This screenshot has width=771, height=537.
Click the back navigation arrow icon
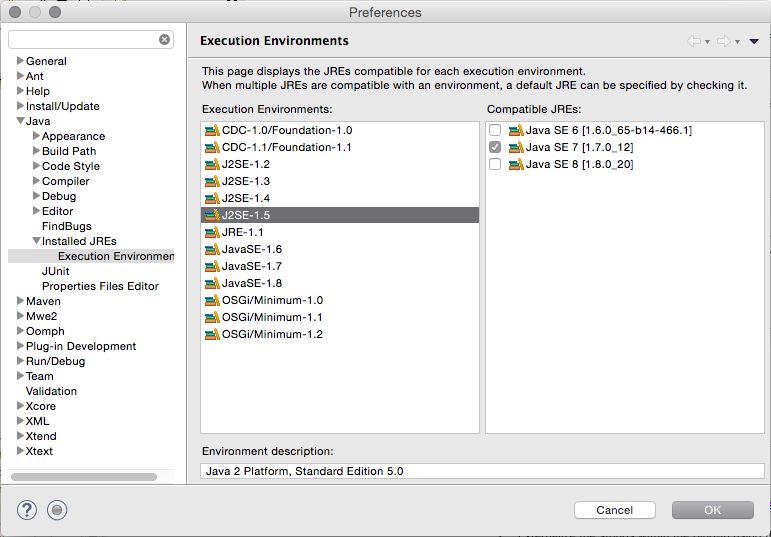[x=693, y=41]
